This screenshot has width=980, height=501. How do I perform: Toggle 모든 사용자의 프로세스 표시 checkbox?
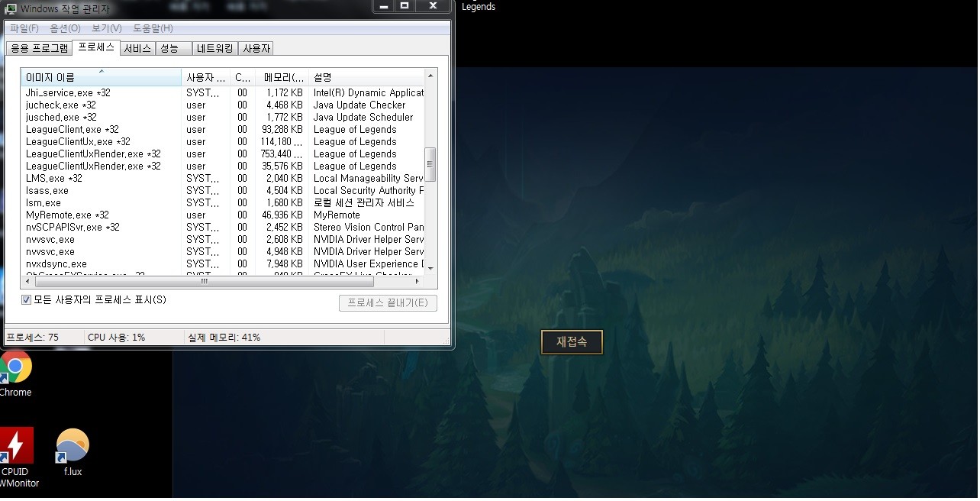coord(26,300)
